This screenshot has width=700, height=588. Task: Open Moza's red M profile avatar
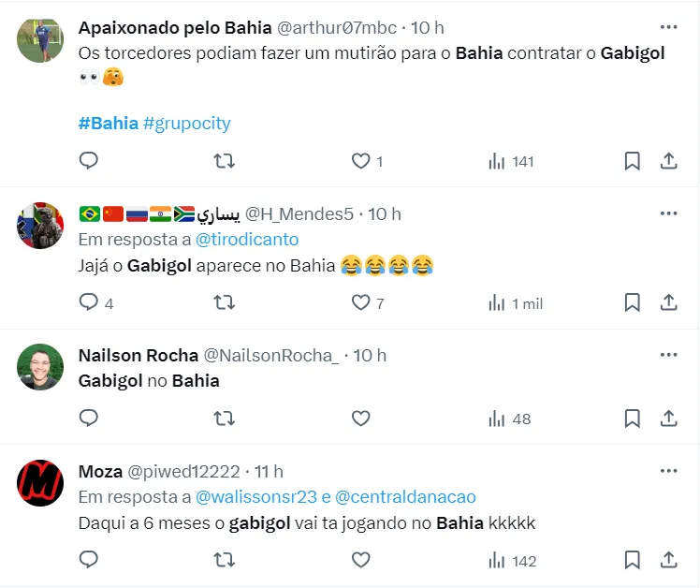pos(40,484)
